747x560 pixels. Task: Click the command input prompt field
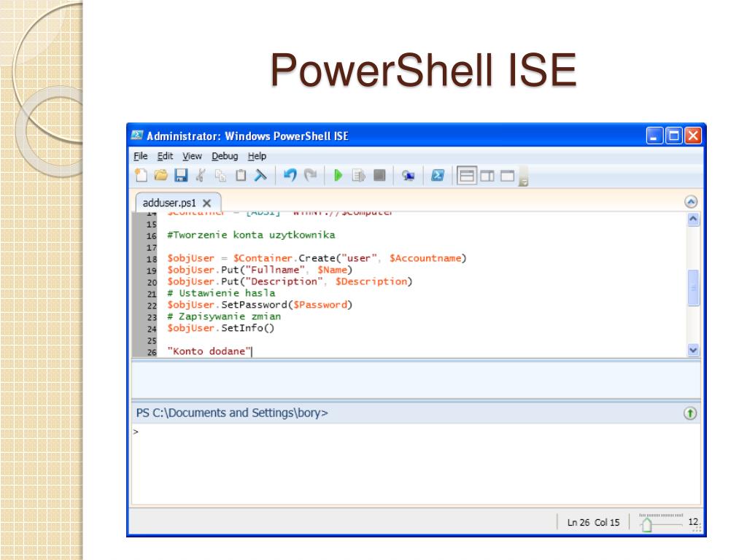point(416,464)
